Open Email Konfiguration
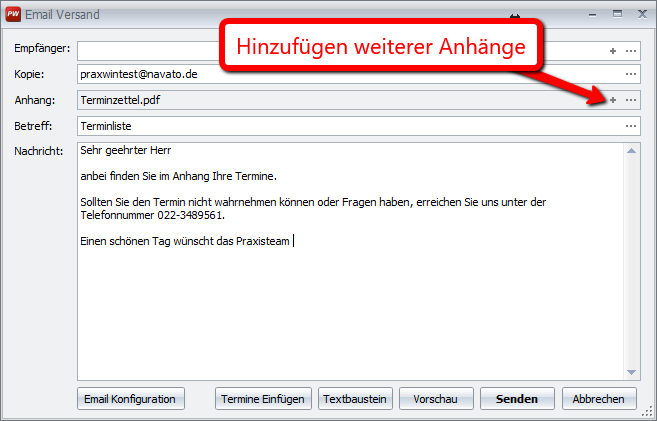This screenshot has height=421, width=657. (x=131, y=398)
